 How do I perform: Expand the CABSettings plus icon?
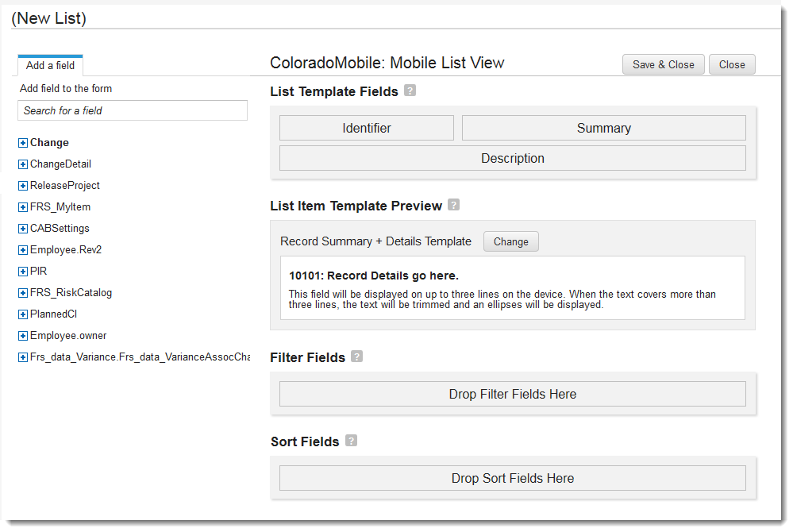click(x=23, y=229)
